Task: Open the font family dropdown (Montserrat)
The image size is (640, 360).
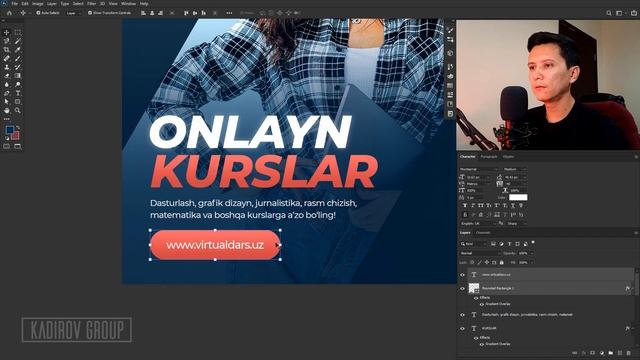Action: pos(478,169)
